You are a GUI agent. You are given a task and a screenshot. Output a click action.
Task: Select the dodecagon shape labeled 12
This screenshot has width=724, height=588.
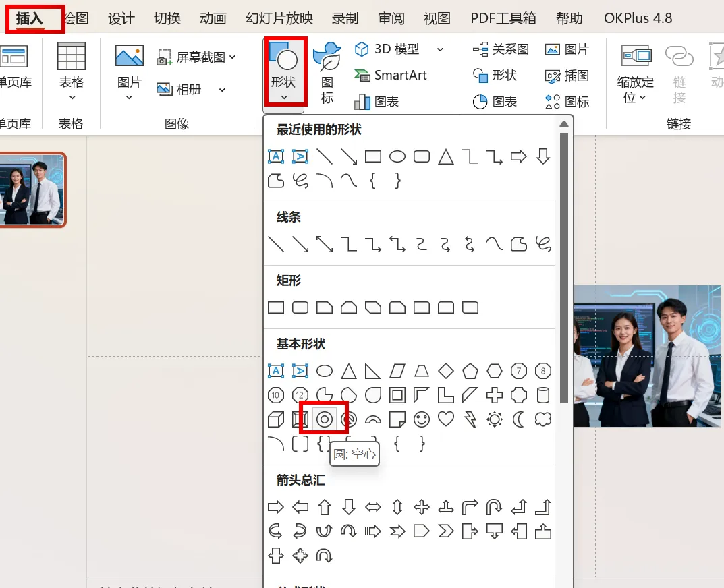point(300,395)
